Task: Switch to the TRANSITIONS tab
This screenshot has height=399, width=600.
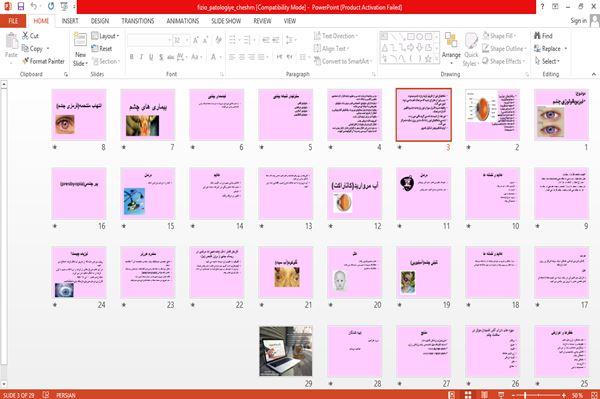Action: [138, 21]
